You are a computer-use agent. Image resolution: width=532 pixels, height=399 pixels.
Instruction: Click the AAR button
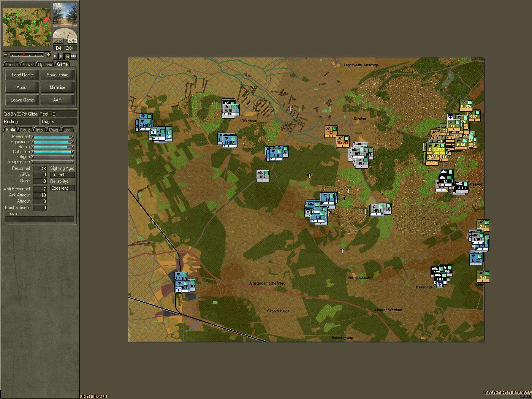pos(57,100)
